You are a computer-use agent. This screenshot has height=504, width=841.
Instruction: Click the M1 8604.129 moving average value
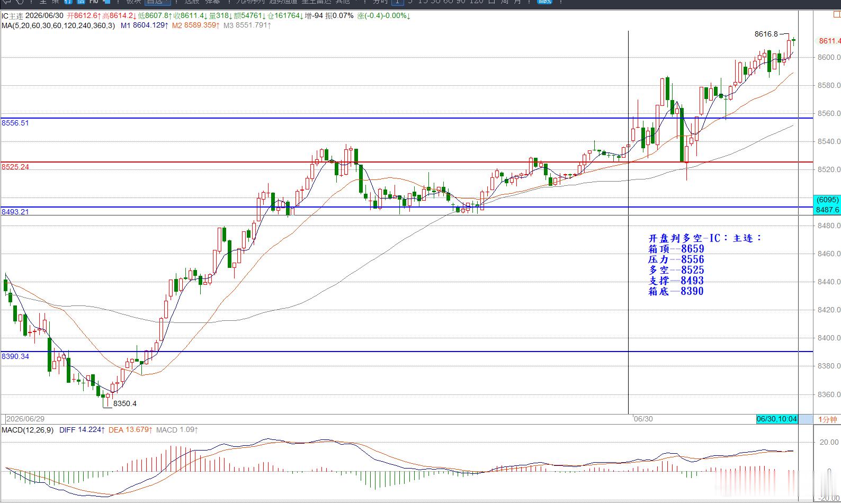click(x=145, y=25)
